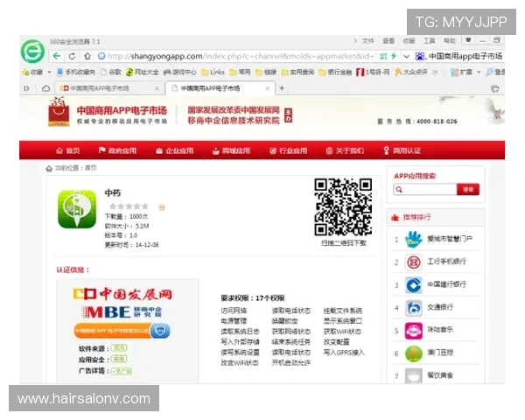The image size is (525, 420).
Task: Go back with the back arrow
Action: 57,56
